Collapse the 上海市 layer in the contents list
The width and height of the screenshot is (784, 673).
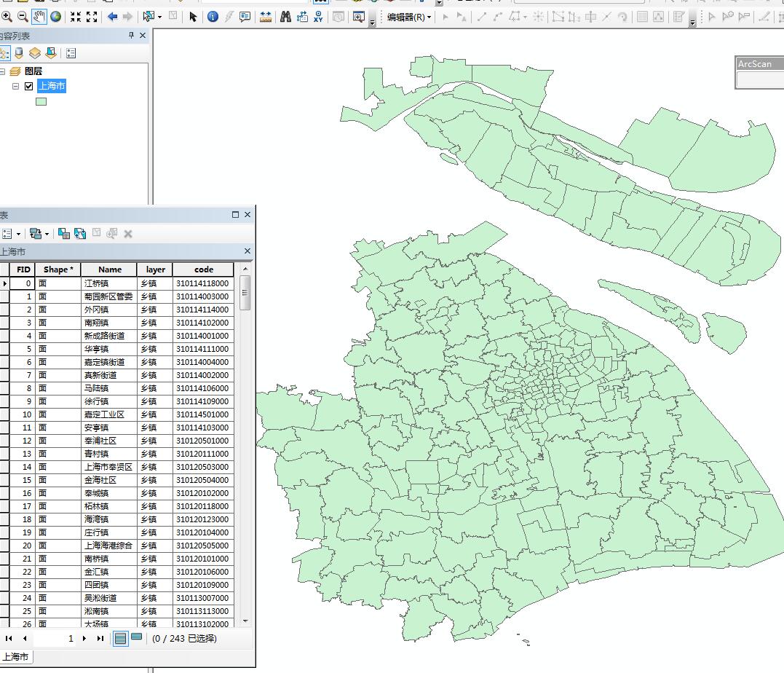point(16,85)
